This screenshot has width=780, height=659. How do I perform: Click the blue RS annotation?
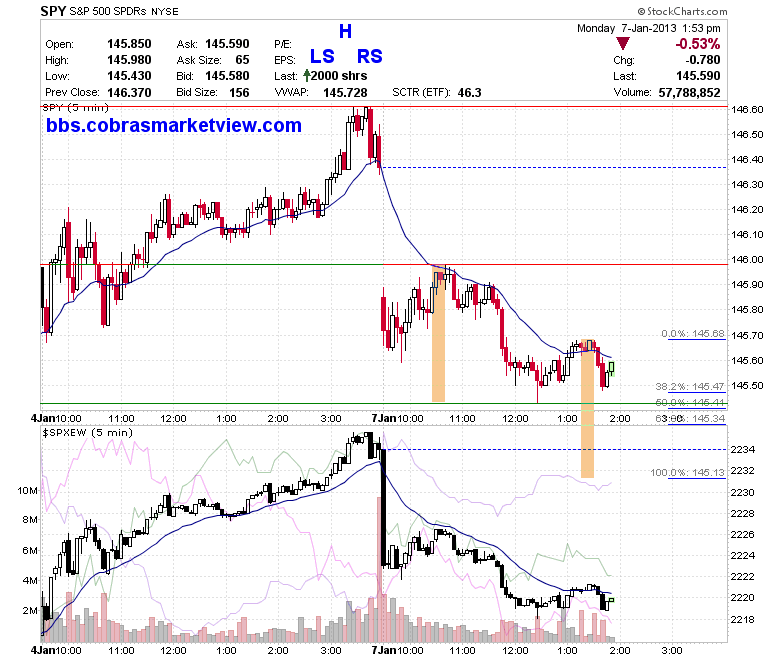(370, 56)
